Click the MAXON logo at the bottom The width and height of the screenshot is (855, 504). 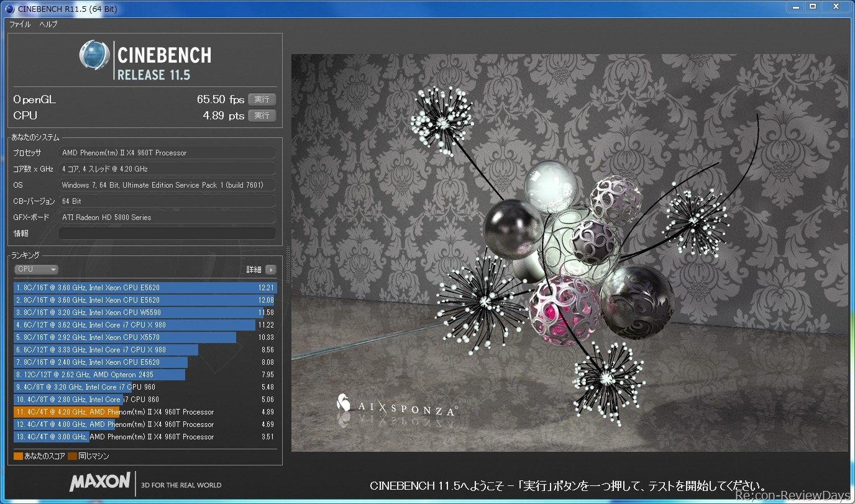100,482
